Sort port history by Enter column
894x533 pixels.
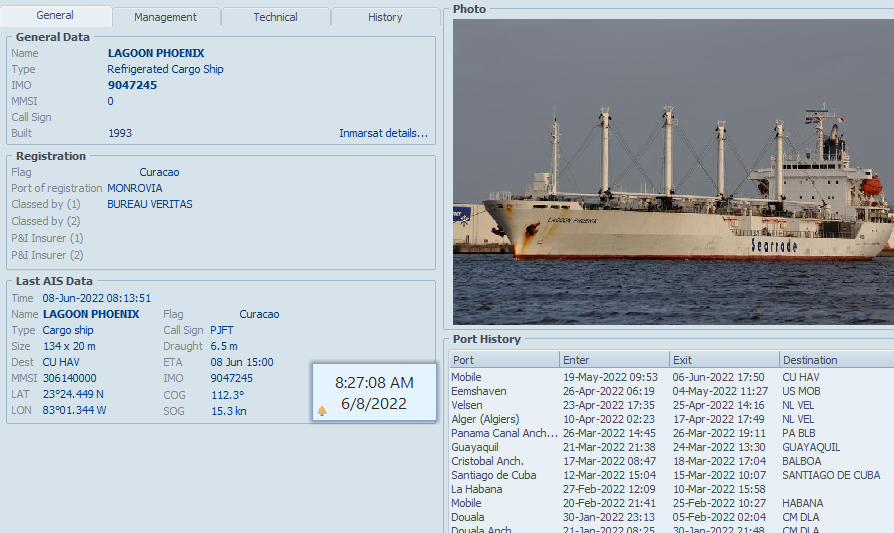pos(614,360)
